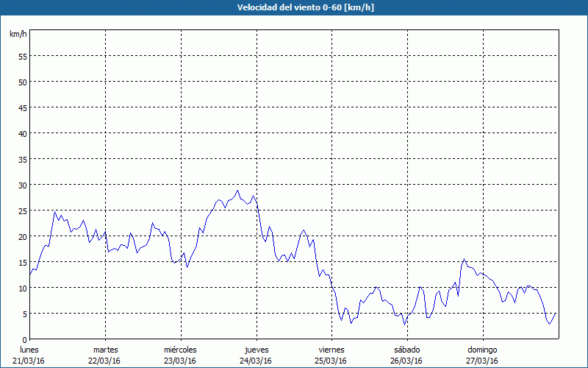Click the km/h unit label on axis
Viewport: 588px width, 368px height.
tap(18, 34)
